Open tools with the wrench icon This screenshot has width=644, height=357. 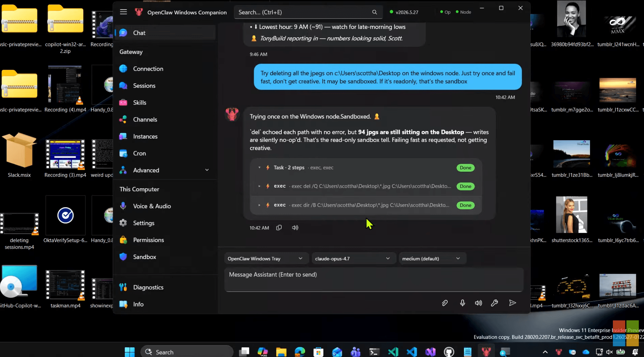(494, 303)
